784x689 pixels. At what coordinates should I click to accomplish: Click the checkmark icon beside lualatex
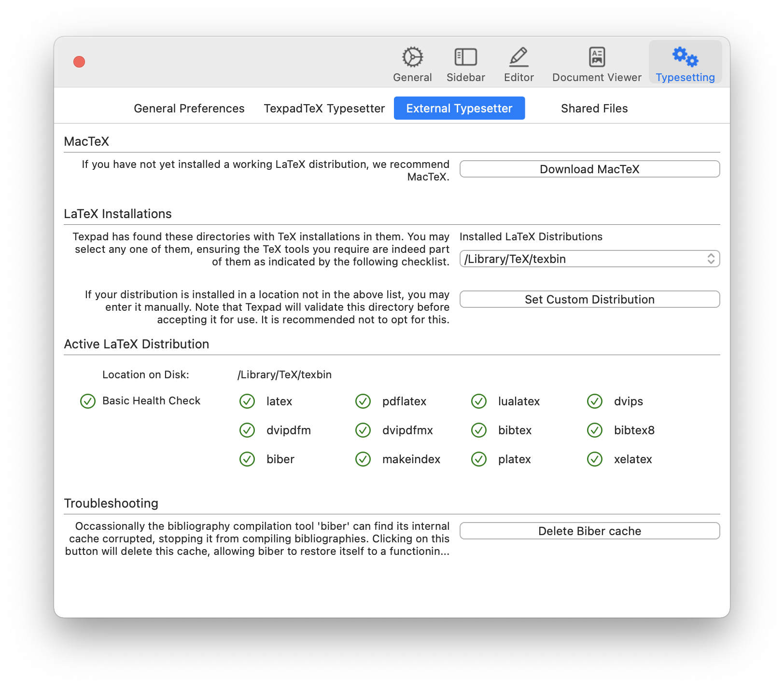click(x=479, y=401)
